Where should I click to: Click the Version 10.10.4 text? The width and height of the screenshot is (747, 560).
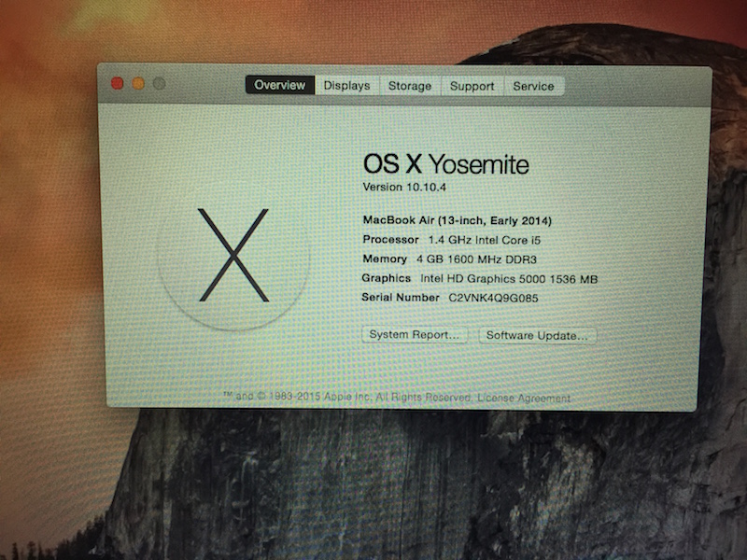404,188
